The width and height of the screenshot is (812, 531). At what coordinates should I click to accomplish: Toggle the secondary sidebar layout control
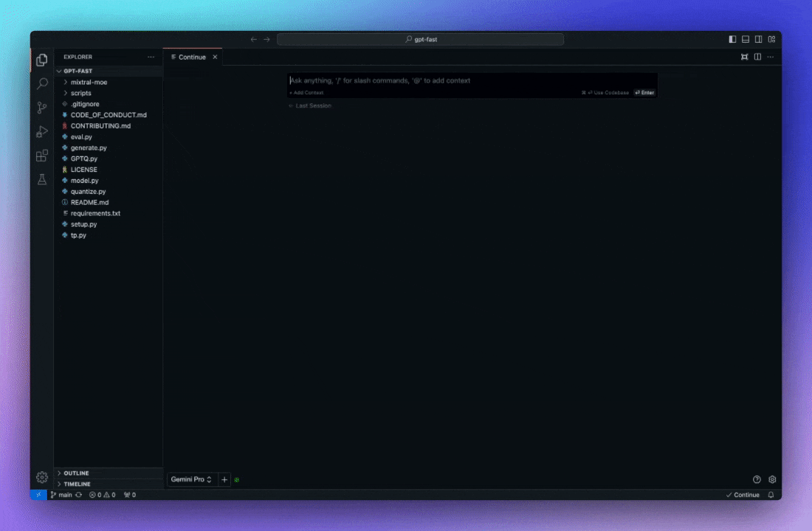(x=757, y=39)
